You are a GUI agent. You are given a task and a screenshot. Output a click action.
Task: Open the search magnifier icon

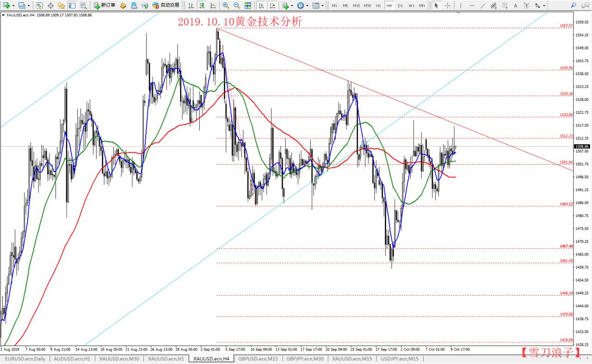[x=573, y=6]
